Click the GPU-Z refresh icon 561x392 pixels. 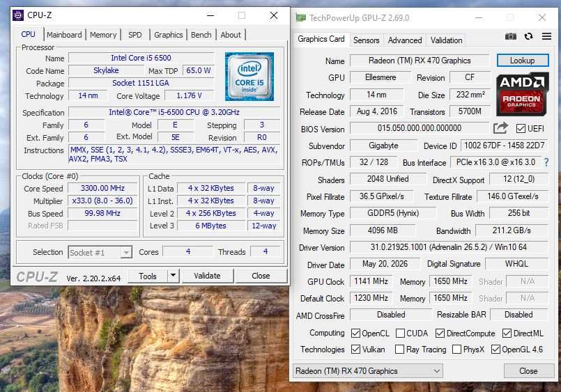pyautogui.click(x=528, y=36)
